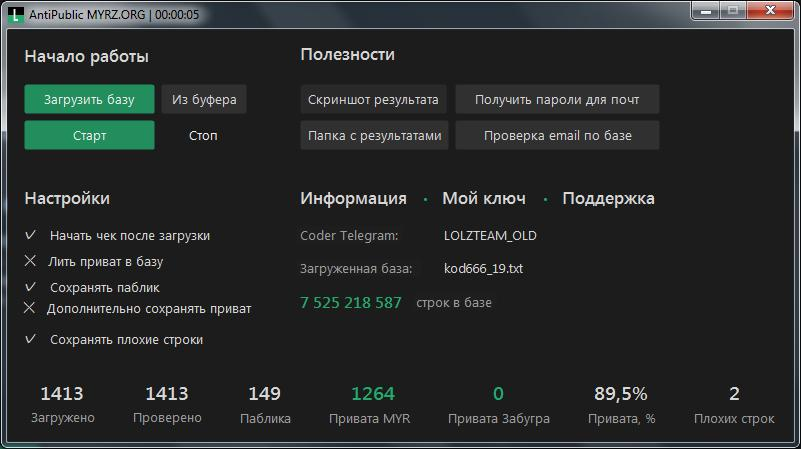Click the Coder Telegram label

click(x=349, y=235)
